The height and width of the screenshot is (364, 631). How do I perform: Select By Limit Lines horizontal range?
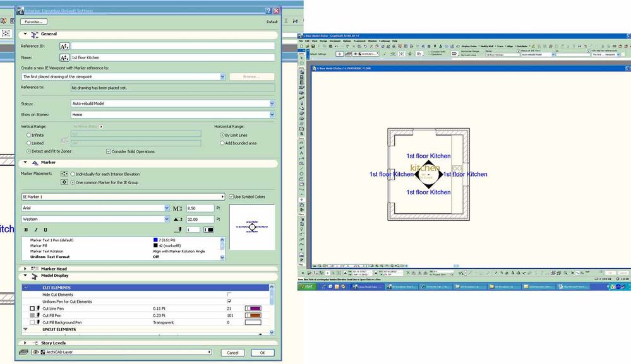click(222, 136)
